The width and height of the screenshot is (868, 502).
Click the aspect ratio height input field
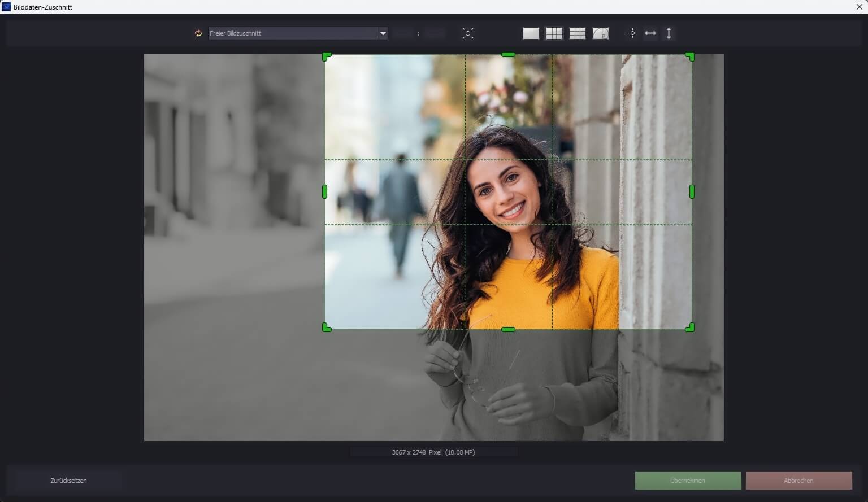[434, 34]
